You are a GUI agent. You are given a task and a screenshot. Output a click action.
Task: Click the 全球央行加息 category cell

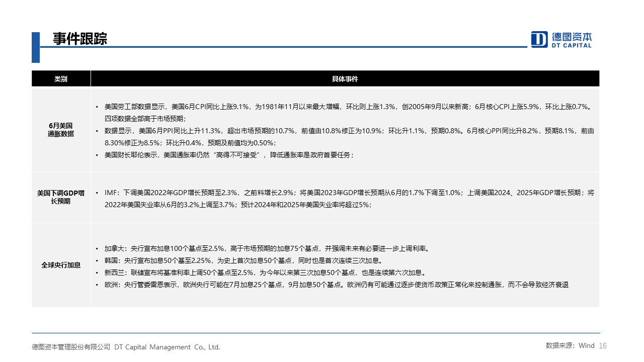click(61, 265)
